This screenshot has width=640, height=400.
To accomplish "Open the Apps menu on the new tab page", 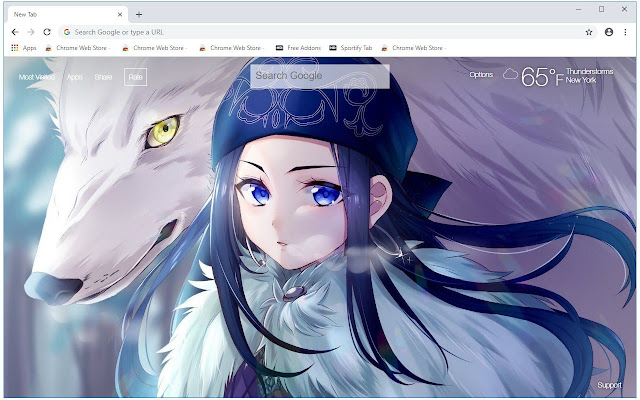I will (x=75, y=77).
